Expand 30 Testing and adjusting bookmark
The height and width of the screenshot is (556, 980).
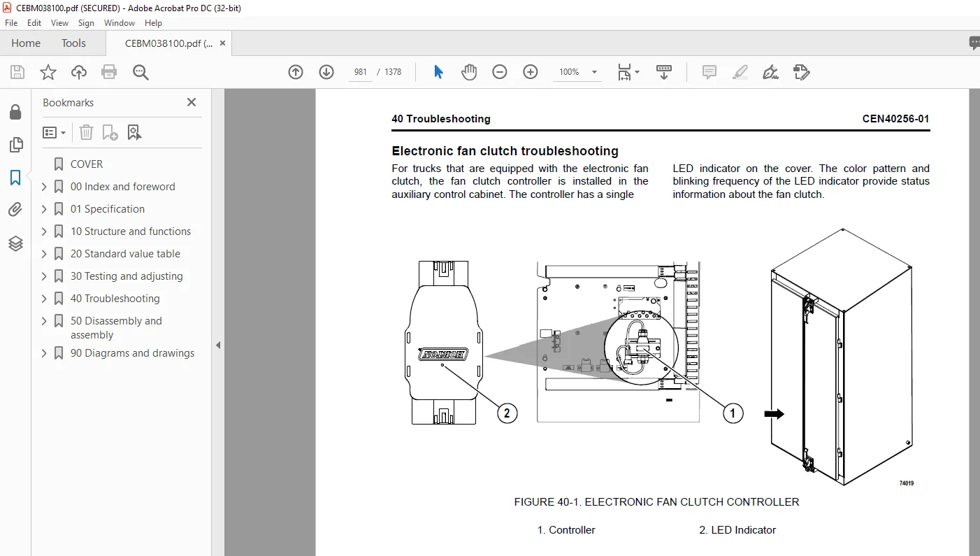click(x=44, y=276)
